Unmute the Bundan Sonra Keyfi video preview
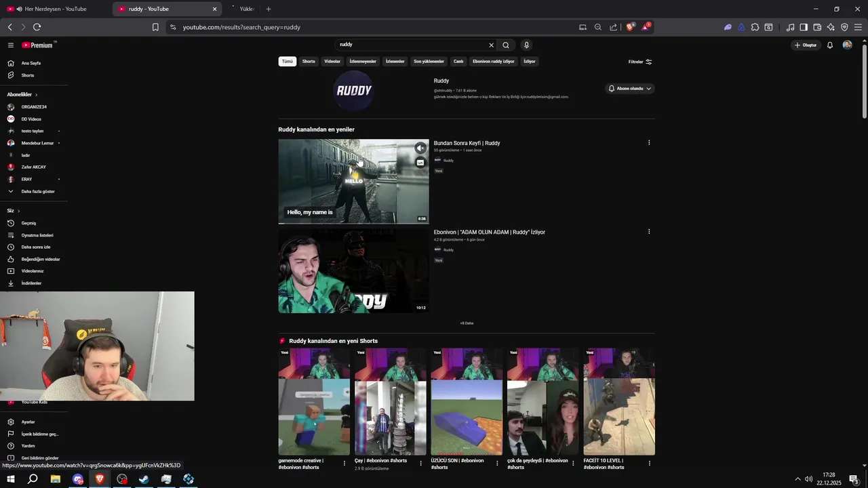Image resolution: width=868 pixels, height=488 pixels. click(x=420, y=148)
